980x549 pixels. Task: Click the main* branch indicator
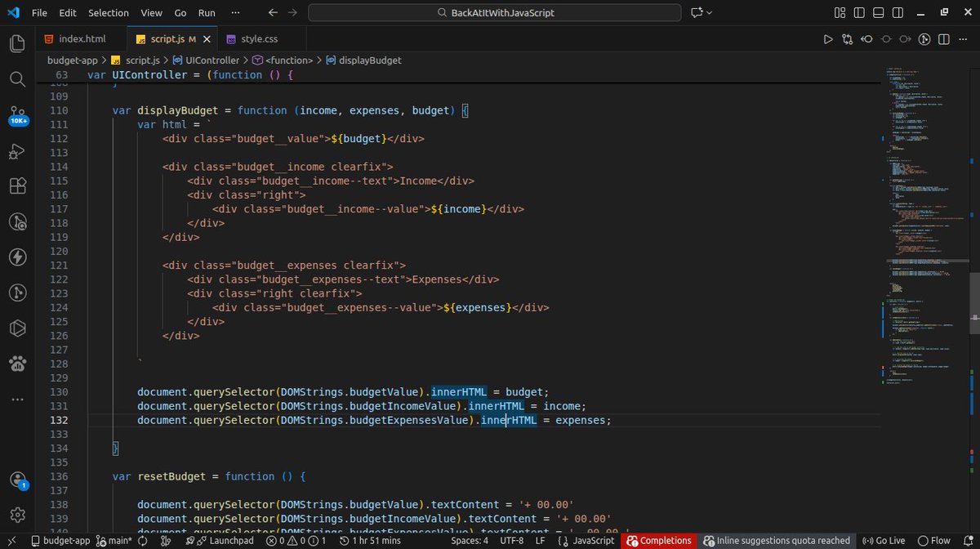click(x=114, y=541)
